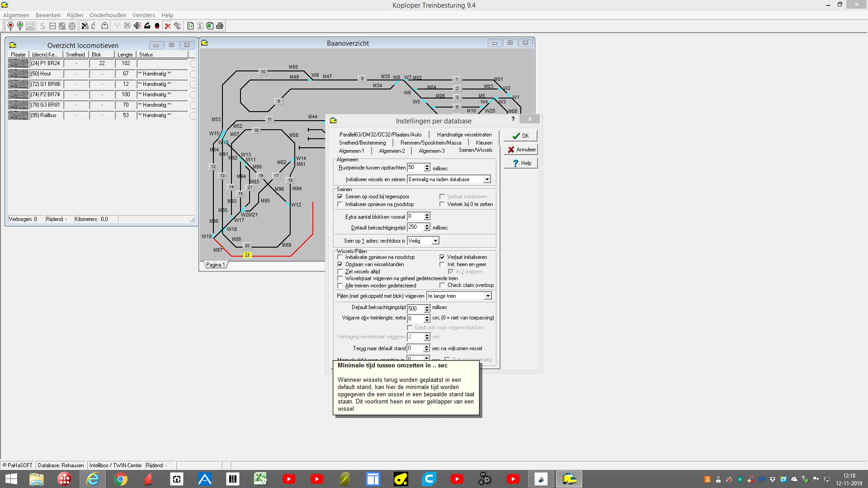The width and height of the screenshot is (868, 488).
Task: Click the printer toolbar icon
Action: coord(220,26)
